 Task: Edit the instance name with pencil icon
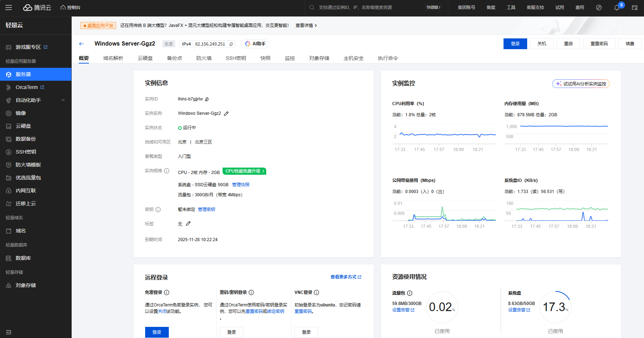226,114
